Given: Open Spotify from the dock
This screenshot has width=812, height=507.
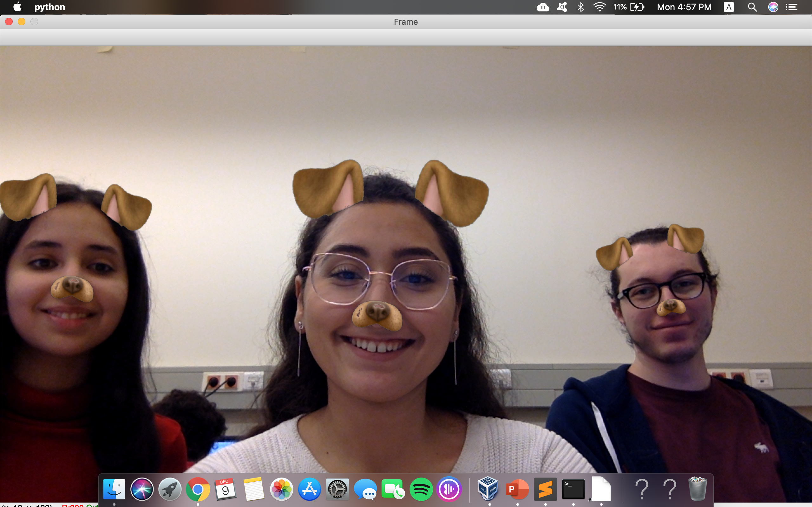Looking at the screenshot, I should (x=421, y=489).
